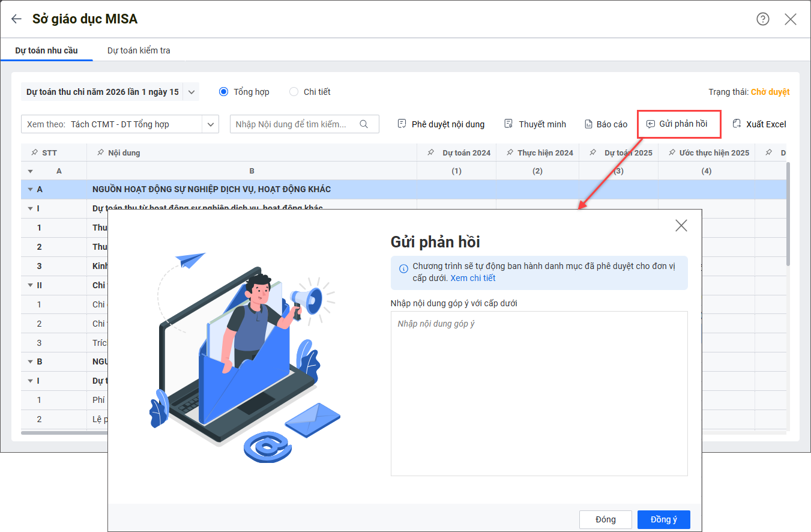Open the Xem chi tiết link
The width and height of the screenshot is (811, 532).
point(472,278)
